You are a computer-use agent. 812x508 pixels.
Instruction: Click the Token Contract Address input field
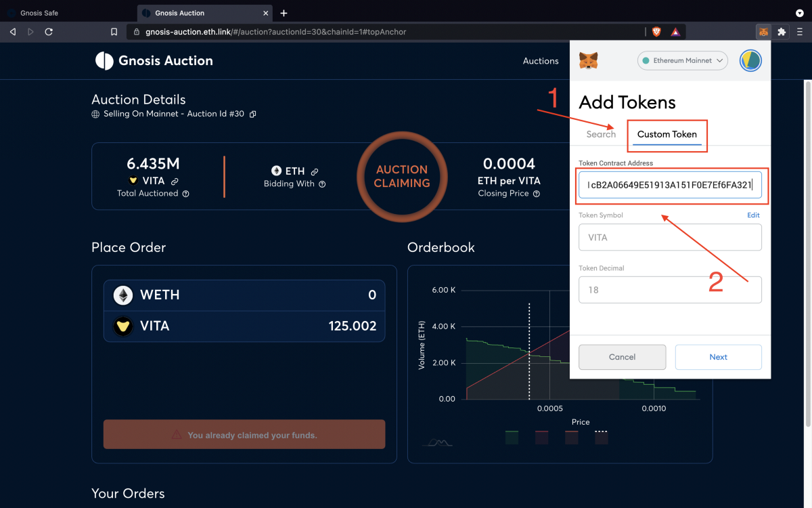point(669,185)
